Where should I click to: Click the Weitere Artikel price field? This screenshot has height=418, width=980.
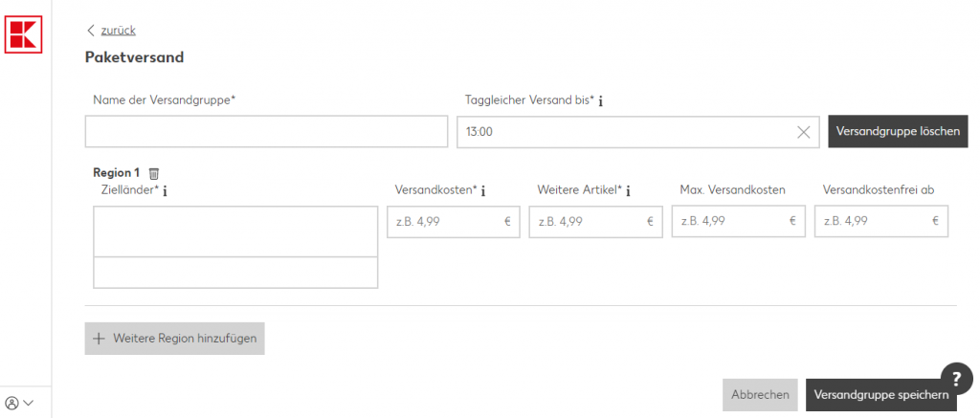point(587,221)
